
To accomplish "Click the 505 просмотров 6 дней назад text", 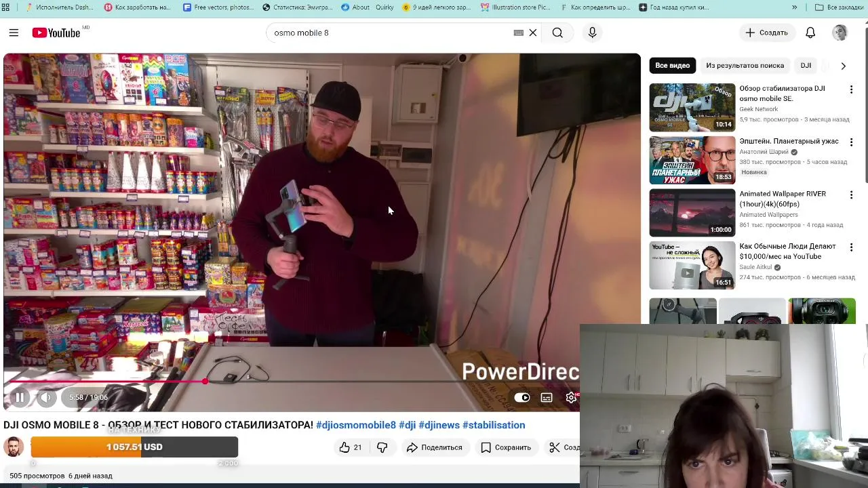I will click(x=61, y=476).
